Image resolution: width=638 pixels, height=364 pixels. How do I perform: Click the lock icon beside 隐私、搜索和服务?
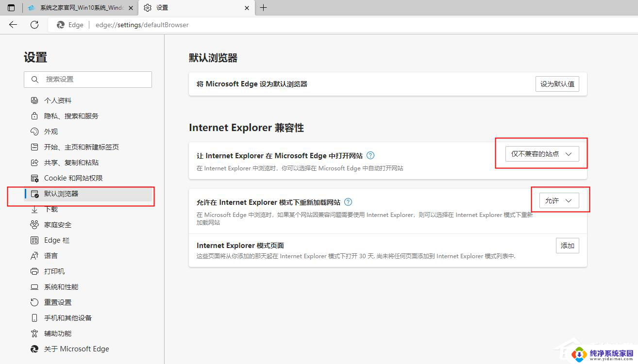point(34,116)
